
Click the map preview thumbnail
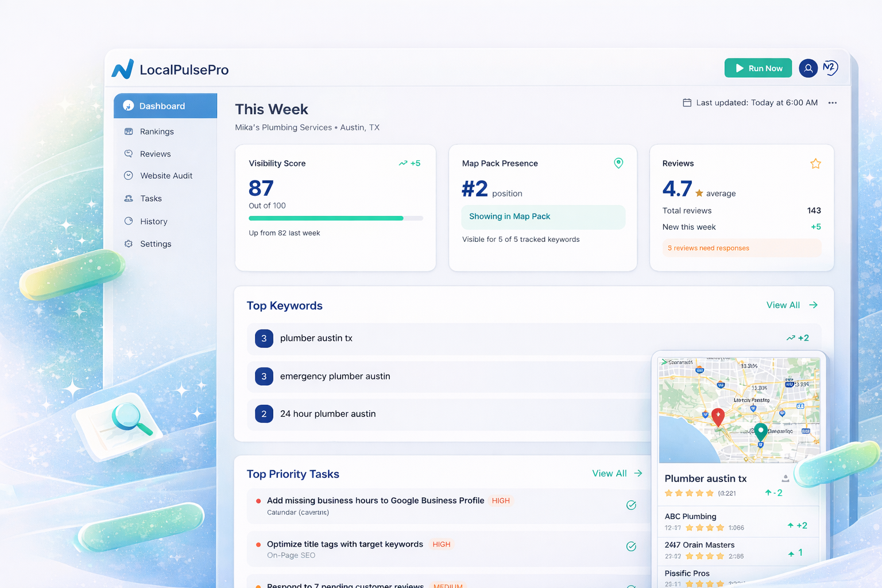[739, 409]
